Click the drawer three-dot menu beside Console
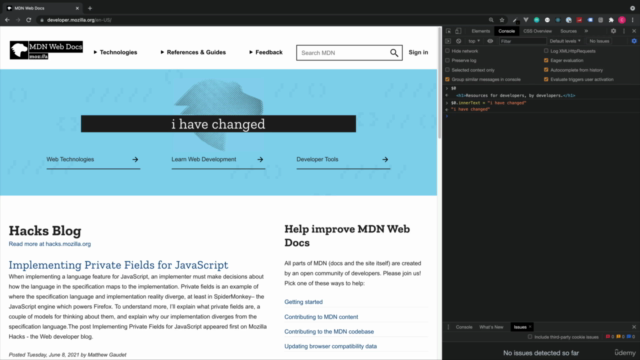Viewport: 640px width, 360px height. click(448, 327)
